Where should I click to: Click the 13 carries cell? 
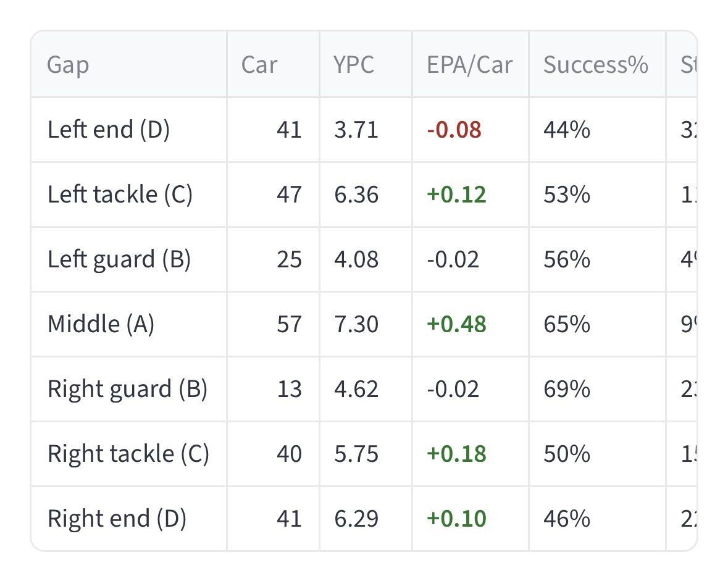tap(290, 389)
